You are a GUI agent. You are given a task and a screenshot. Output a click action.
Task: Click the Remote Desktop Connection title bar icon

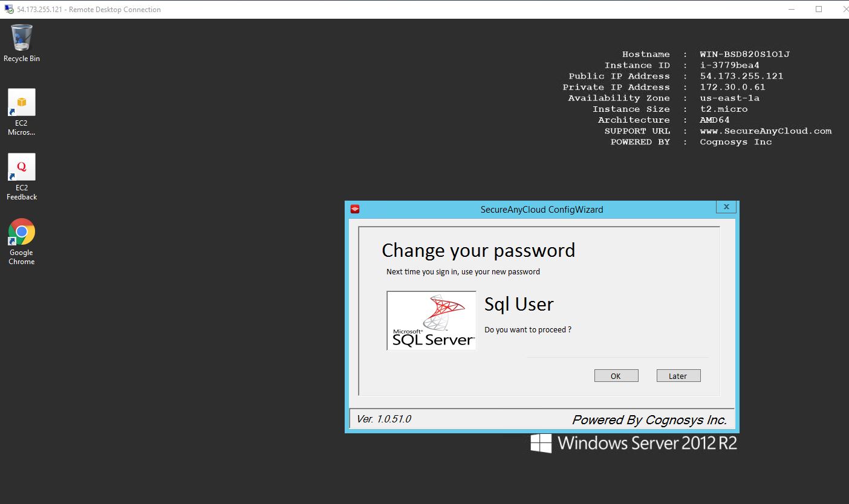click(9, 9)
